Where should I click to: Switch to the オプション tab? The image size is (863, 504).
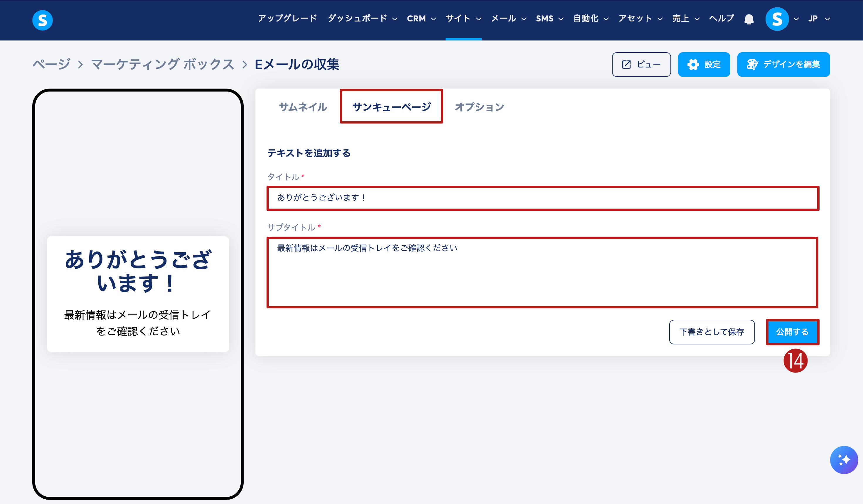(479, 107)
